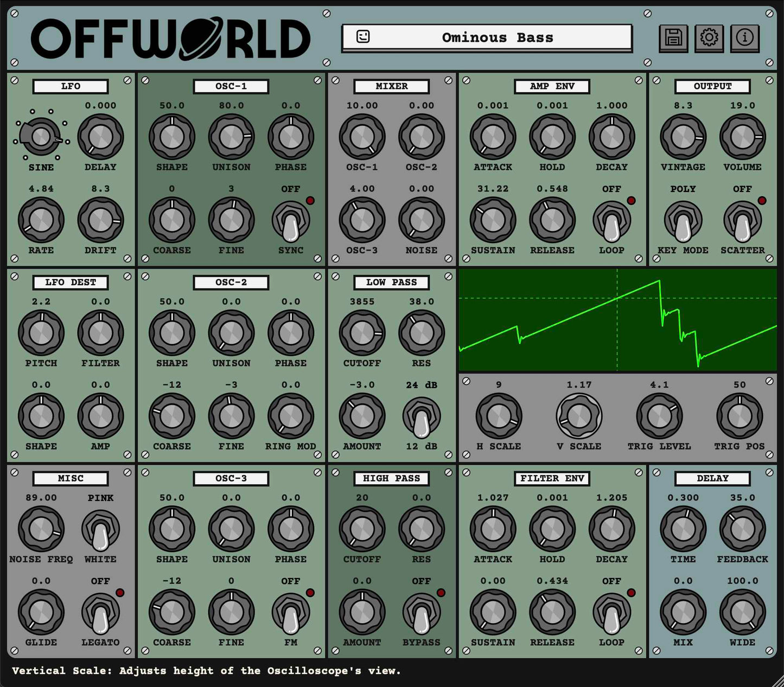
Task: Click the TRIG POS knob
Action: (740, 416)
